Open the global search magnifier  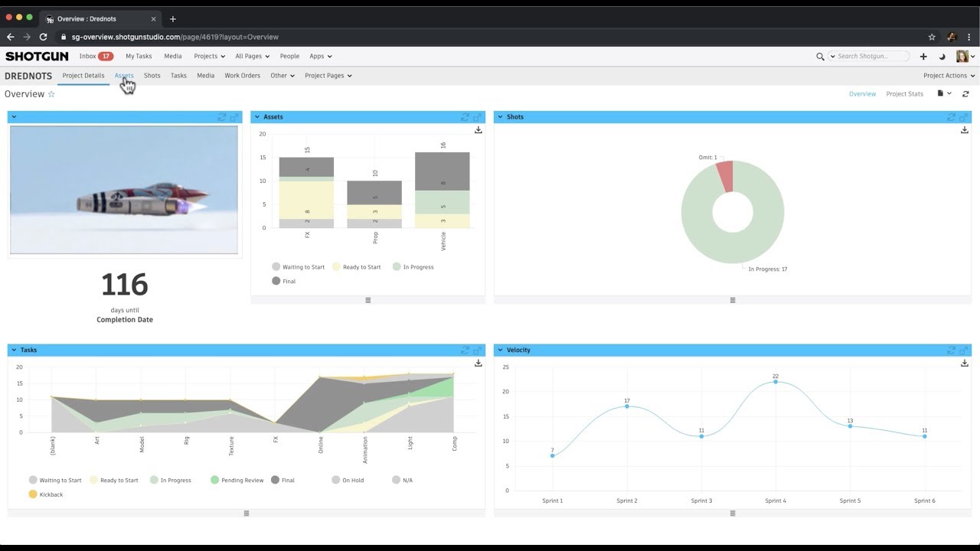click(x=820, y=57)
